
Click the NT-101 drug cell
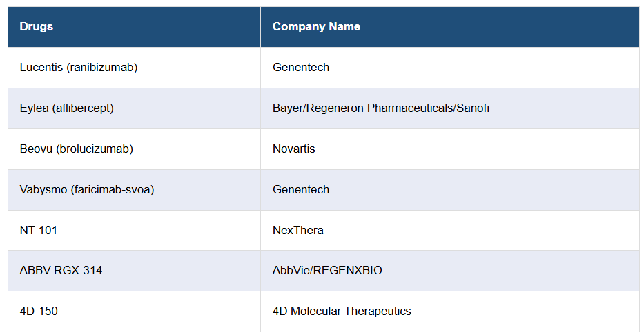pyautogui.click(x=39, y=231)
